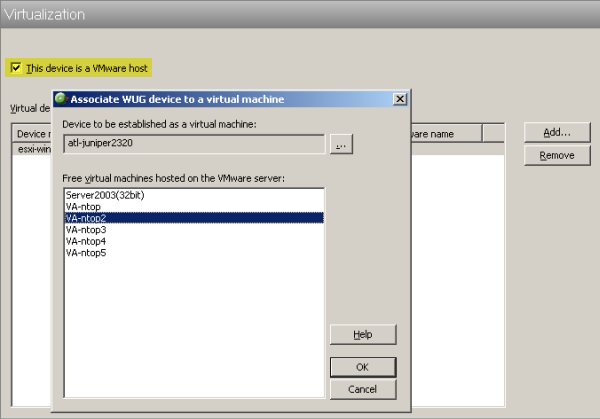Select VA-ntop3 virtual machine
Screen dimensions: 600x419
pos(194,230)
